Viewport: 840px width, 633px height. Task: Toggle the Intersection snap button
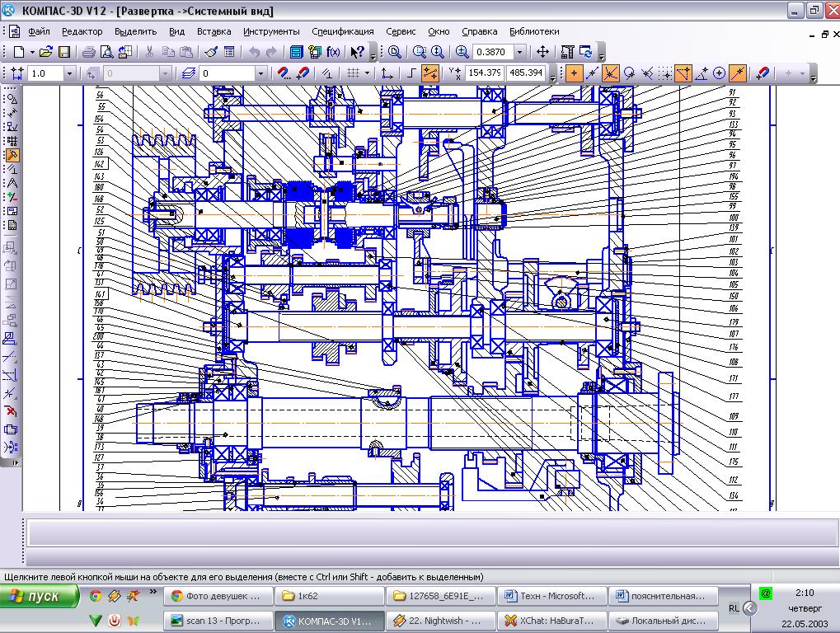(611, 73)
